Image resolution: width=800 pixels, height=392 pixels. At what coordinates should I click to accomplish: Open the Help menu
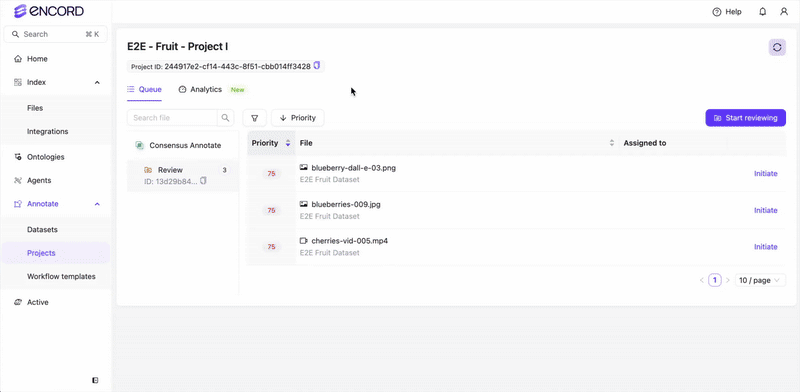coord(727,12)
